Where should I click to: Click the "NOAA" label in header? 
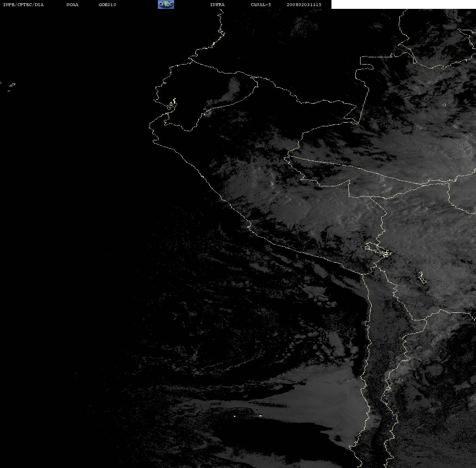click(x=72, y=4)
